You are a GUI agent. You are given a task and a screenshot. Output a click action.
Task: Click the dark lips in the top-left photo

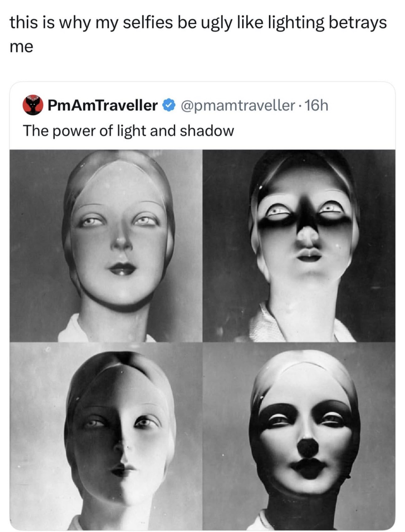(122, 269)
